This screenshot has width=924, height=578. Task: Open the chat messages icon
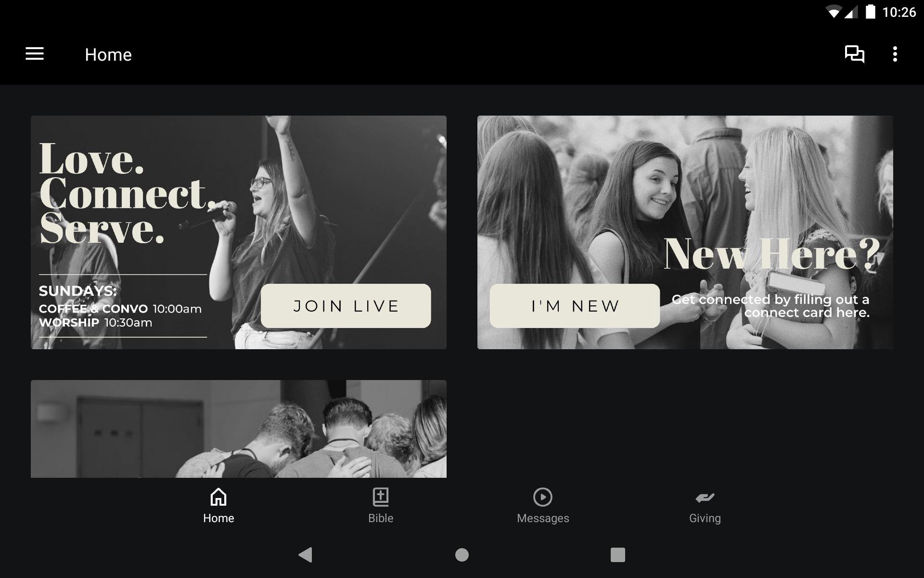click(855, 54)
